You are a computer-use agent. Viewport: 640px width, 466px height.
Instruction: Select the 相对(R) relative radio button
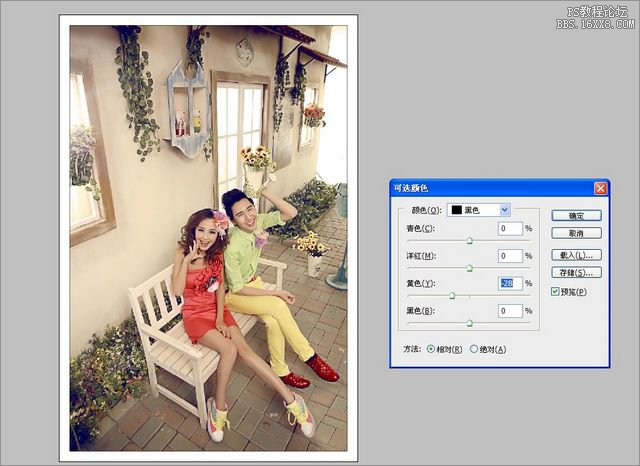pos(432,349)
